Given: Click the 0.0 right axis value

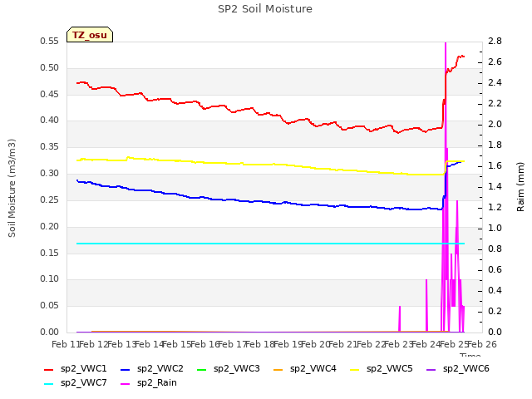Looking at the screenshot, I should tap(495, 332).
